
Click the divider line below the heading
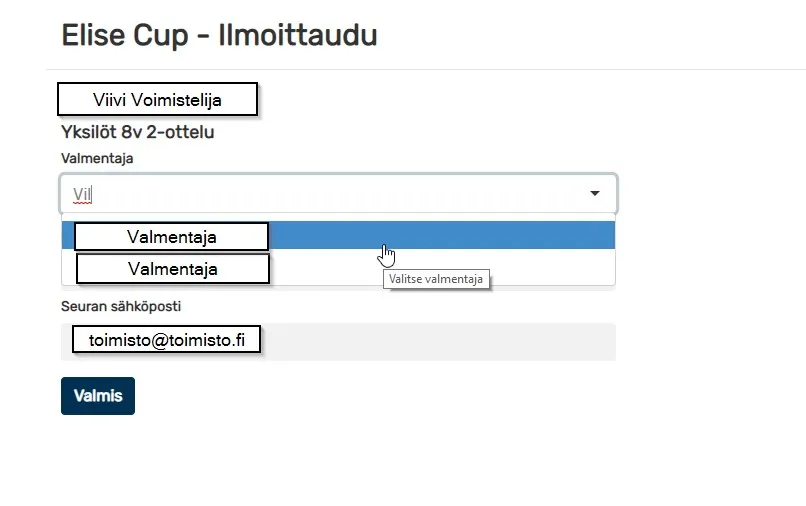coord(426,69)
